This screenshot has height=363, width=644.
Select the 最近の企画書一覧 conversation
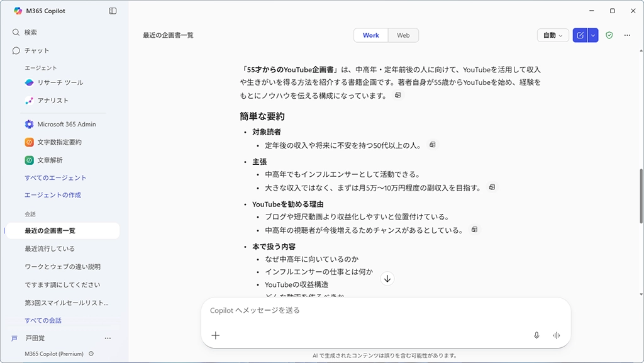tap(63, 231)
